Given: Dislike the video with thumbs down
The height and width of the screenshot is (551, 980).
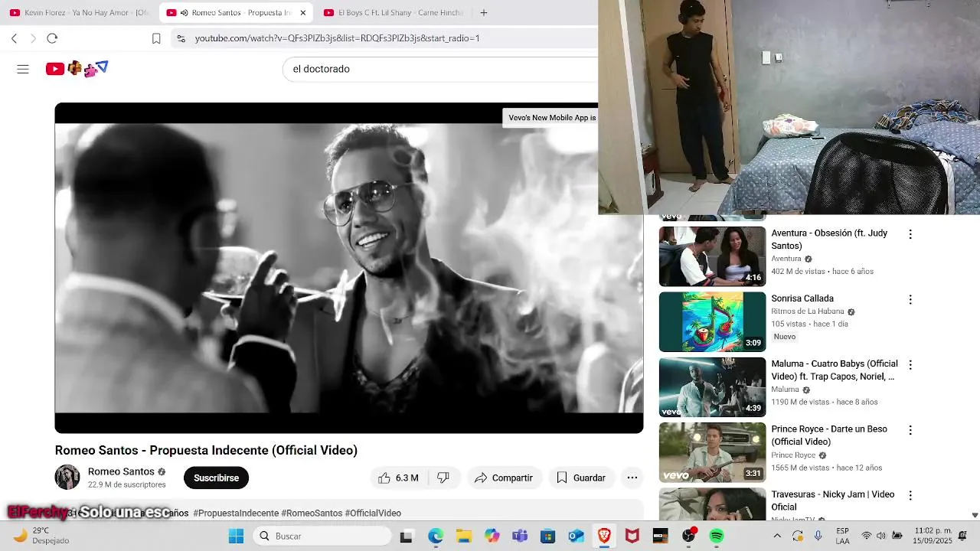Looking at the screenshot, I should coord(443,478).
